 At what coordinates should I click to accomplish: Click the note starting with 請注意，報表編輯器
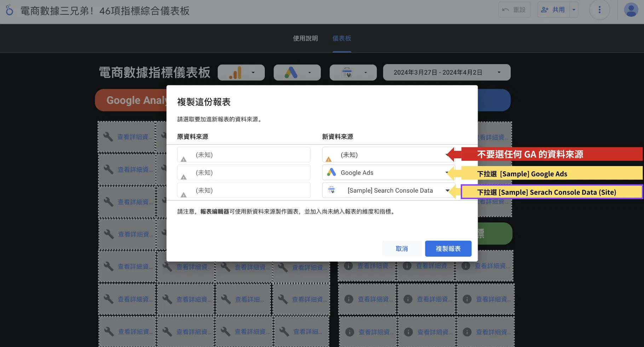(287, 211)
